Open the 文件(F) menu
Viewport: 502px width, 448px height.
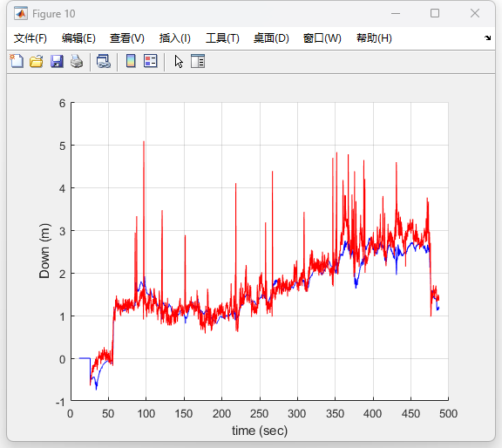(31, 38)
